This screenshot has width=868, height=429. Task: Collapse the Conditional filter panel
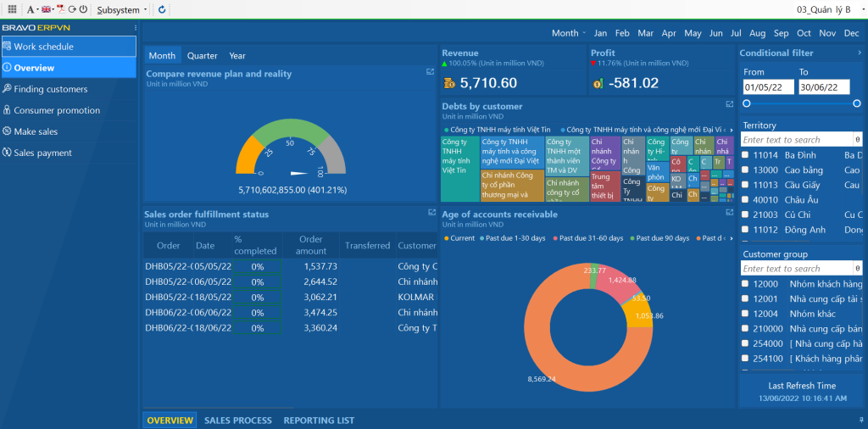[x=860, y=53]
